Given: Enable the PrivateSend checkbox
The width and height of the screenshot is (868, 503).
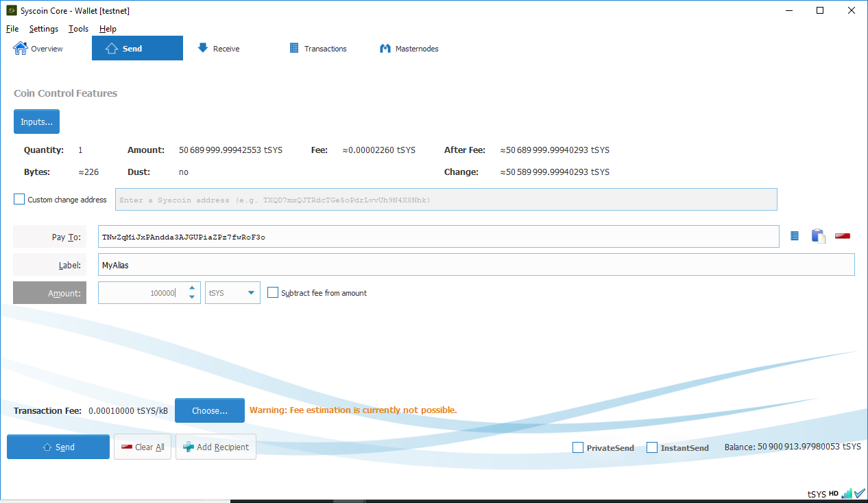Looking at the screenshot, I should coord(578,448).
